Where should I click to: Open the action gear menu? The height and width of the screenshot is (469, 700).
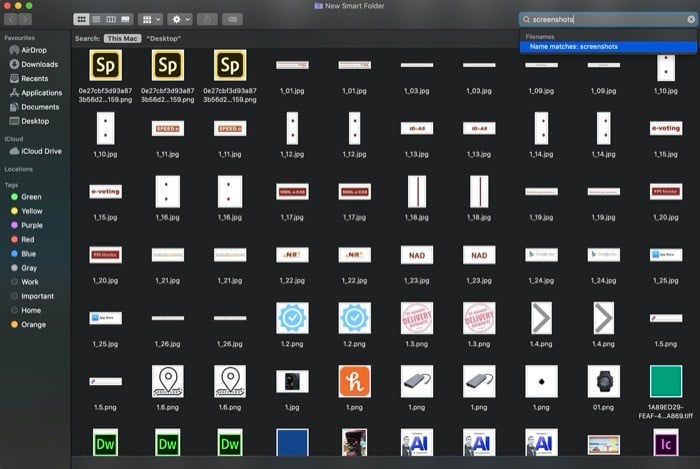click(x=180, y=19)
